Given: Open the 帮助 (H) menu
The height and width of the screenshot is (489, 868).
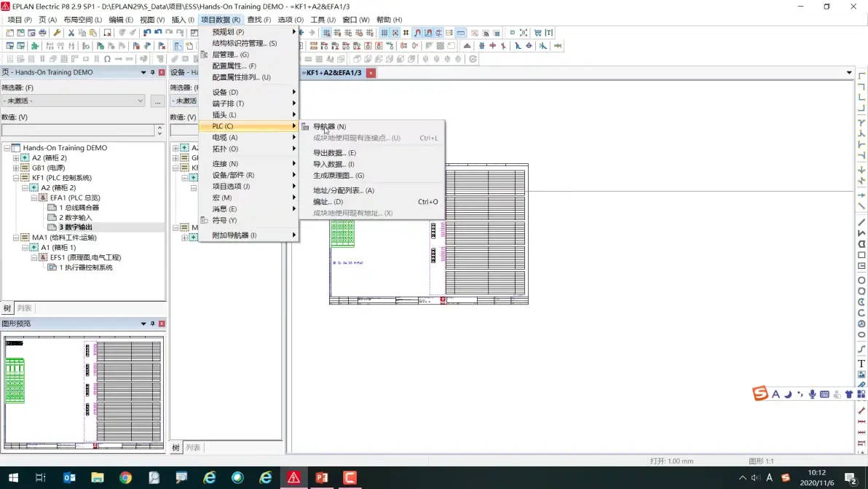Looking at the screenshot, I should click(389, 20).
